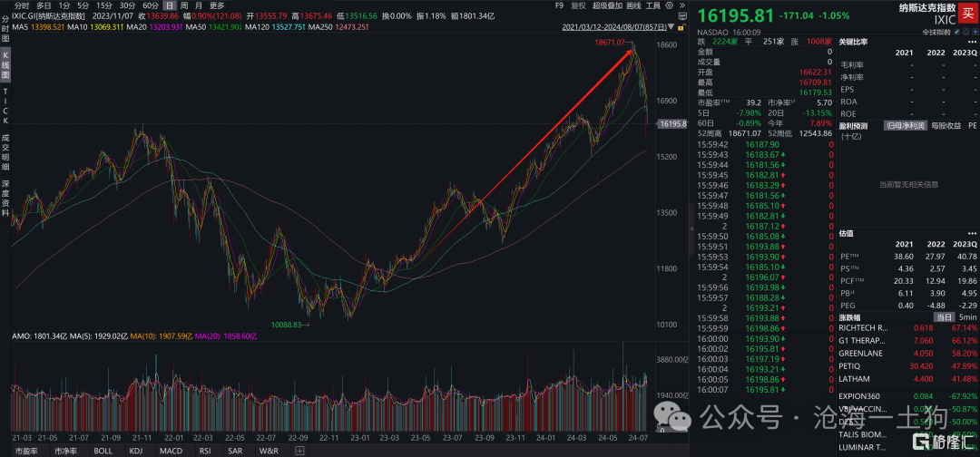The height and width of the screenshot is (457, 980).
Task: Click the monitor display icon below settings
Action: point(682,16)
